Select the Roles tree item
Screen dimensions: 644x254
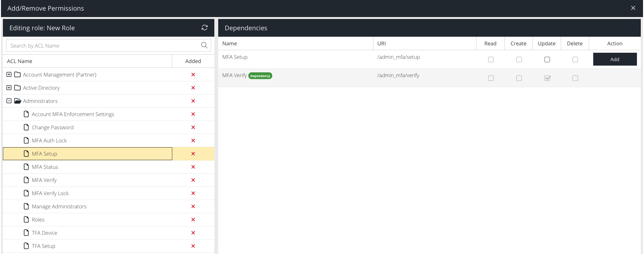coord(38,220)
